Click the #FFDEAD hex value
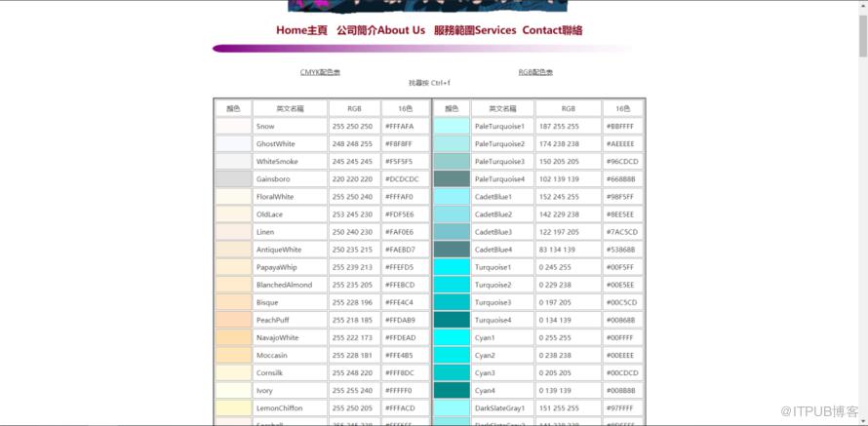Image resolution: width=868 pixels, height=426 pixels. (400, 338)
